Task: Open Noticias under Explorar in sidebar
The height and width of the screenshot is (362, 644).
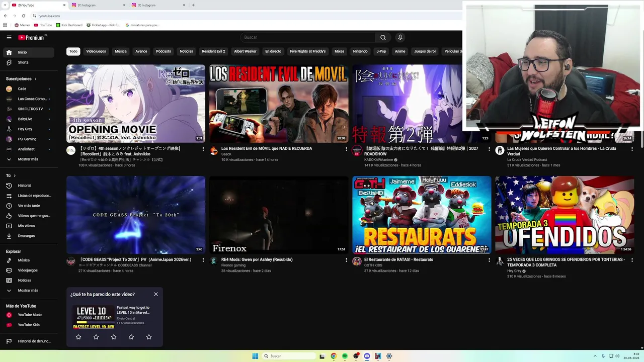Action: [x=28, y=281]
